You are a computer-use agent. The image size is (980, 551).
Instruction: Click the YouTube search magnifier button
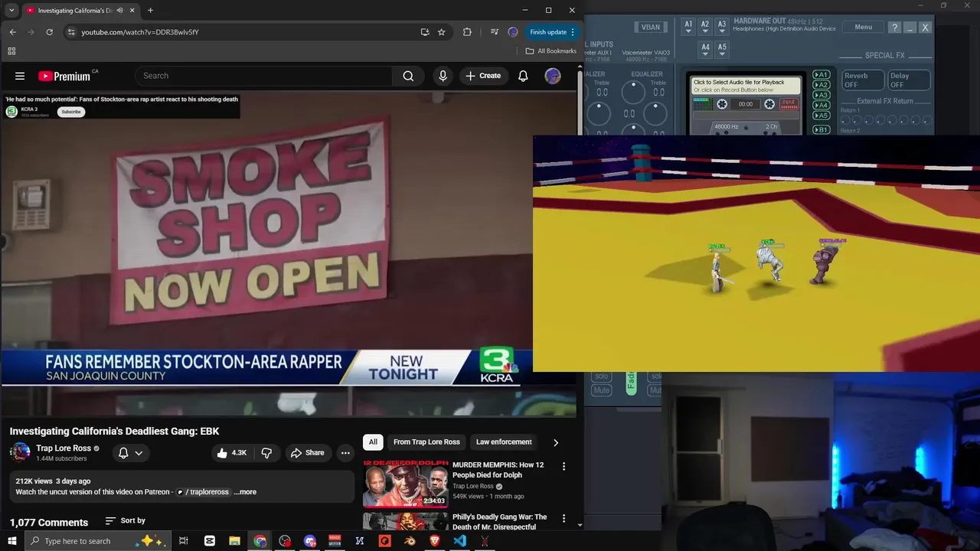tap(408, 76)
